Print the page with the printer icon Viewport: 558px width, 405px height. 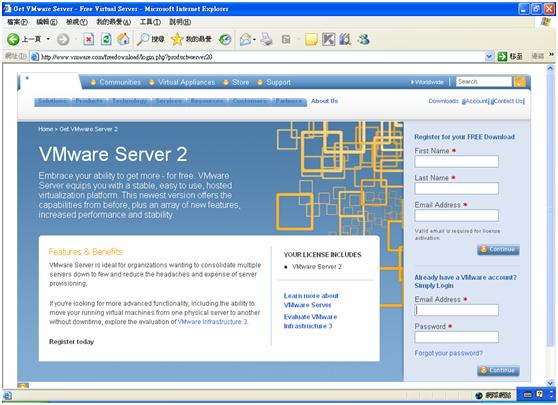click(266, 39)
